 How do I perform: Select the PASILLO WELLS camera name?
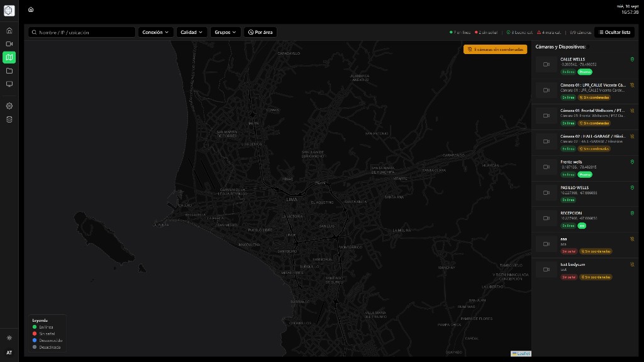(575, 187)
